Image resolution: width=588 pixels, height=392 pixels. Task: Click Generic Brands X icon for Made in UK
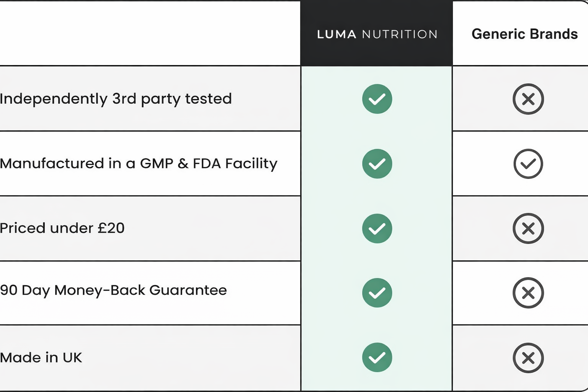[528, 358]
